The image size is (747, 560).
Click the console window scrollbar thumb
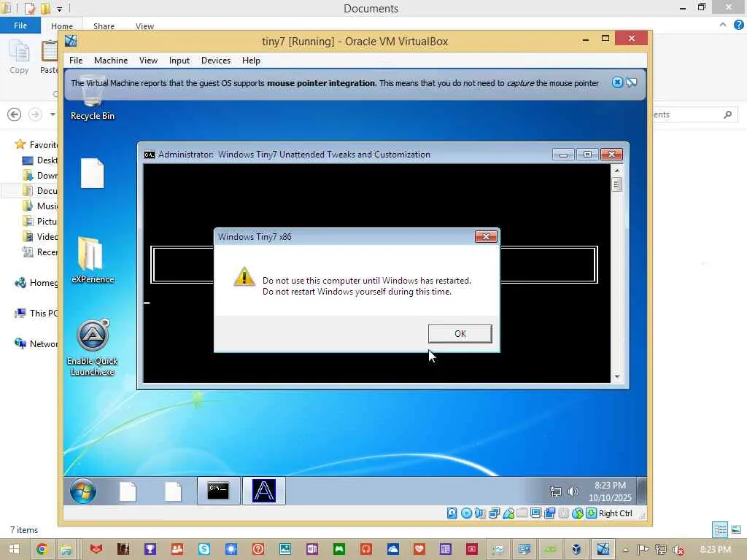(x=617, y=184)
